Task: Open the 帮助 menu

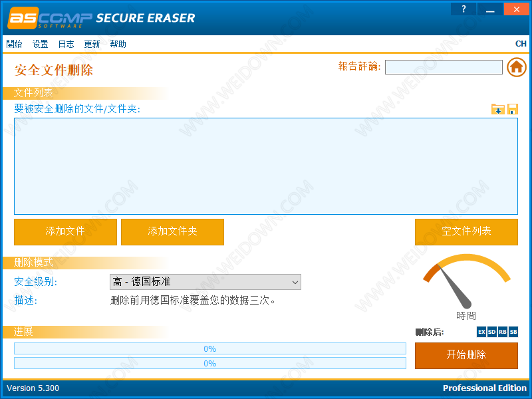Action: [x=118, y=44]
